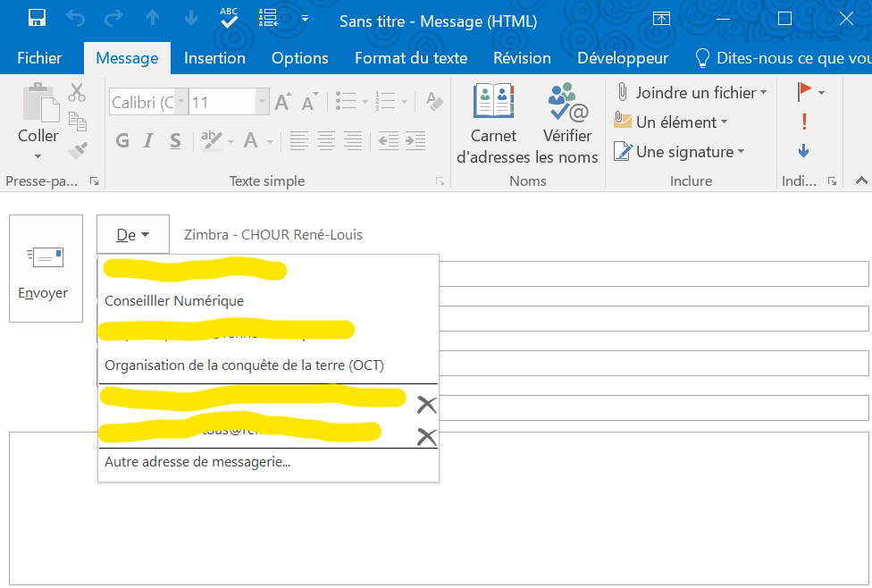Click the clear formatting eraser icon
Image resolution: width=872 pixels, height=588 pixels.
pos(434,102)
